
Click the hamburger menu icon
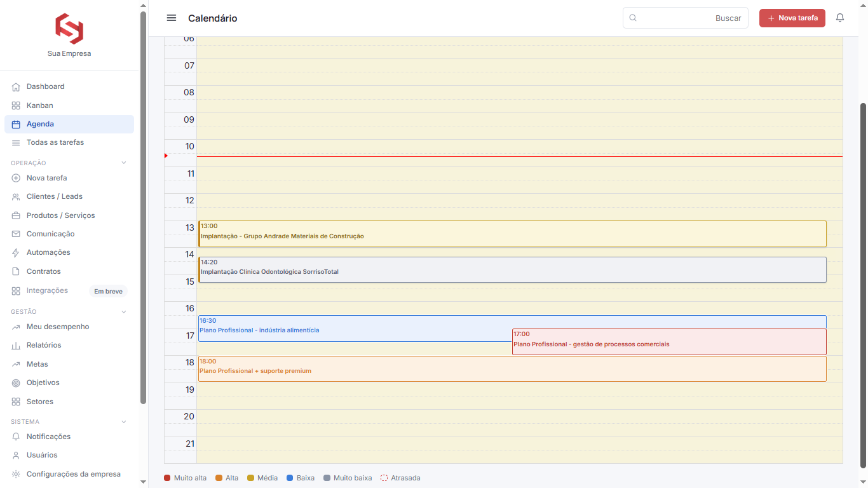tap(172, 18)
